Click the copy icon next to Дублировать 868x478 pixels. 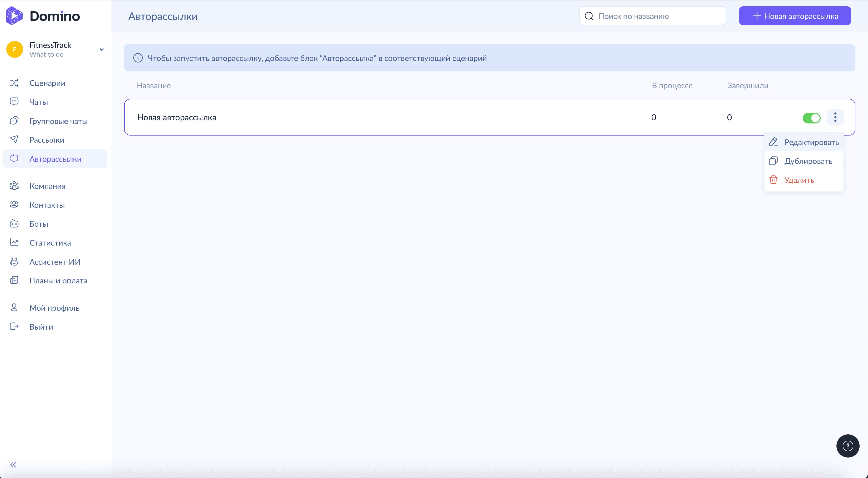tap(773, 161)
